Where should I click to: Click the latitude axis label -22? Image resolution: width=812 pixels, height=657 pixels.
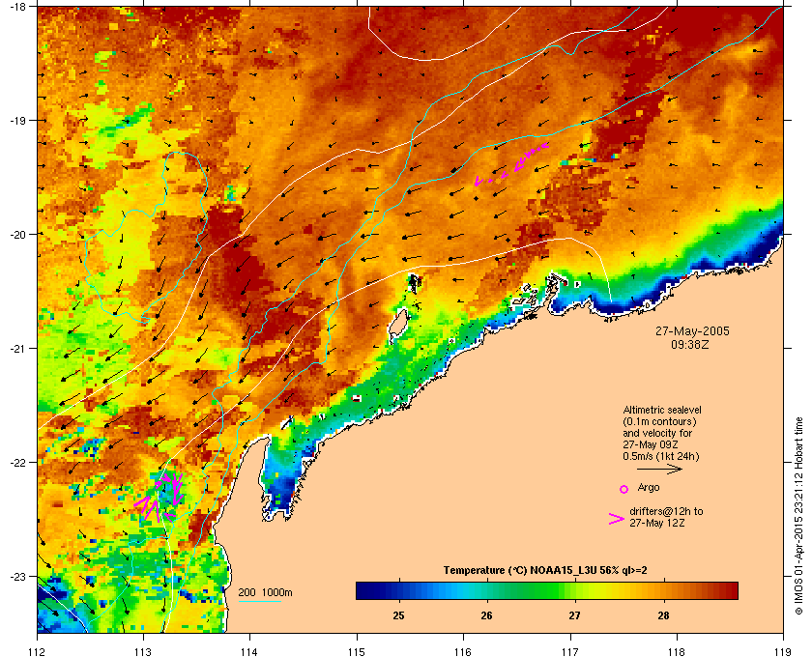point(18,463)
